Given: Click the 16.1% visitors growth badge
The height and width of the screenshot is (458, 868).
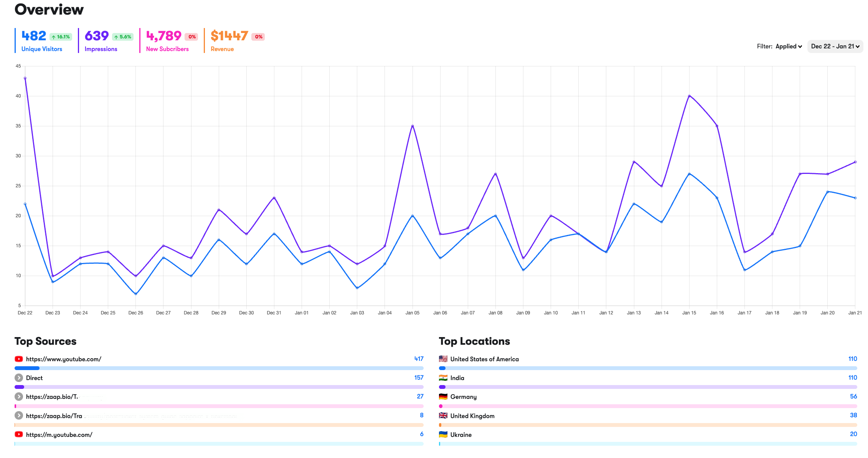Looking at the screenshot, I should (x=61, y=37).
